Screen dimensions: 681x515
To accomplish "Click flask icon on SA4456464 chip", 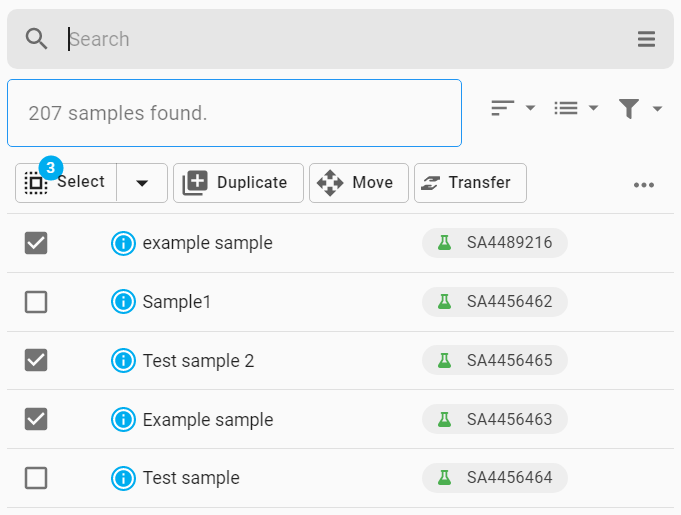I will click(444, 478).
